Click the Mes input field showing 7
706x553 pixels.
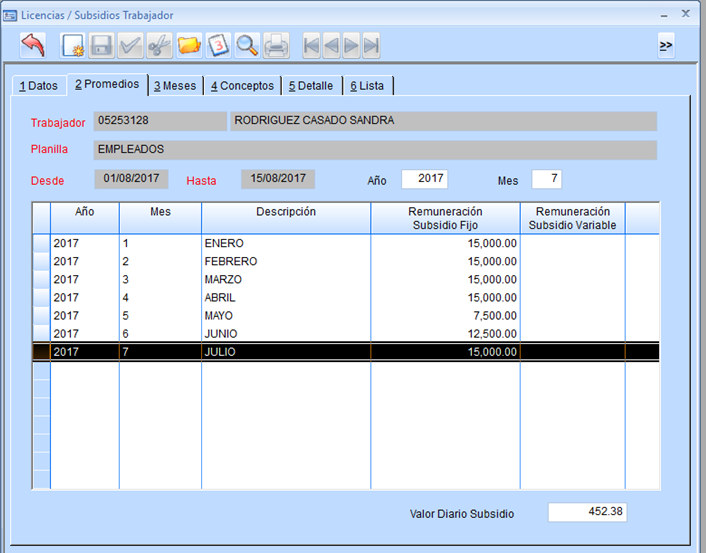[x=547, y=179]
